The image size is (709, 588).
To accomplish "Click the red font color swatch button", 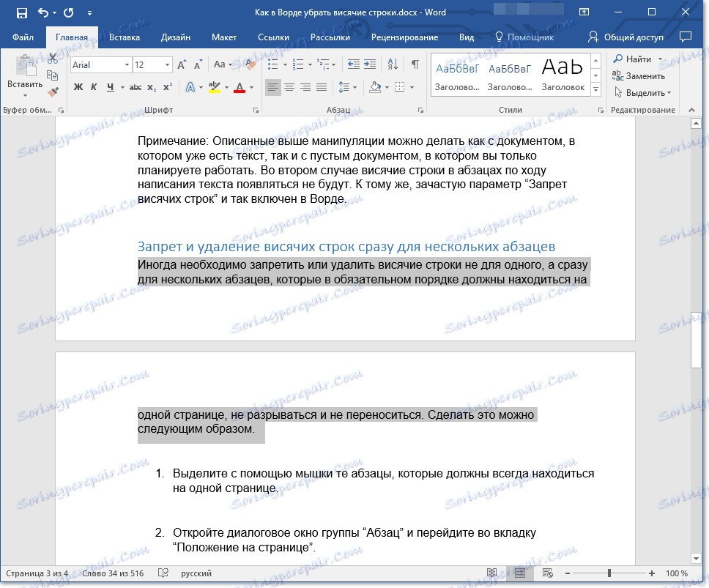I will click(x=239, y=88).
